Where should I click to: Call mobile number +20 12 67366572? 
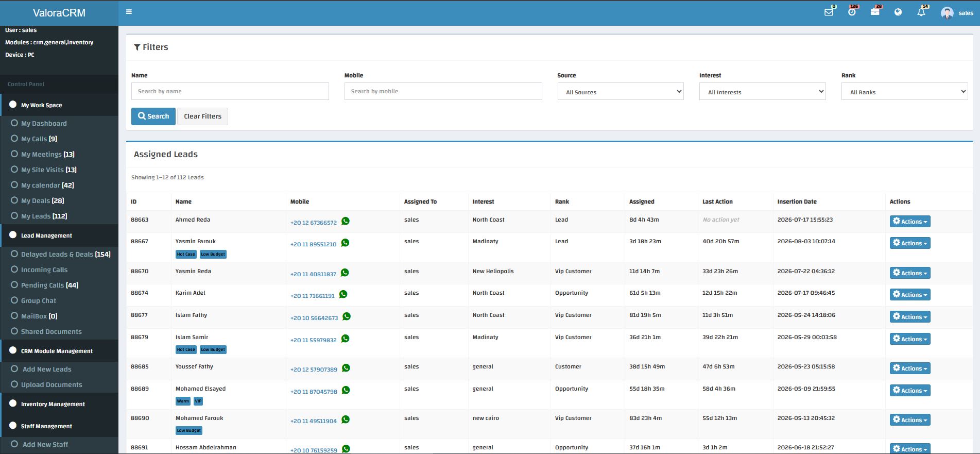pos(314,223)
